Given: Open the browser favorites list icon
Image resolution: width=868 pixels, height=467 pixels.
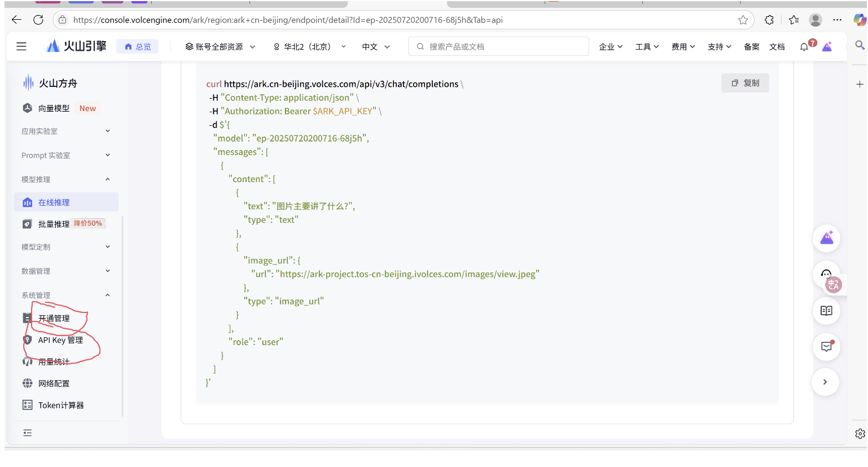Looking at the screenshot, I should coord(794,20).
